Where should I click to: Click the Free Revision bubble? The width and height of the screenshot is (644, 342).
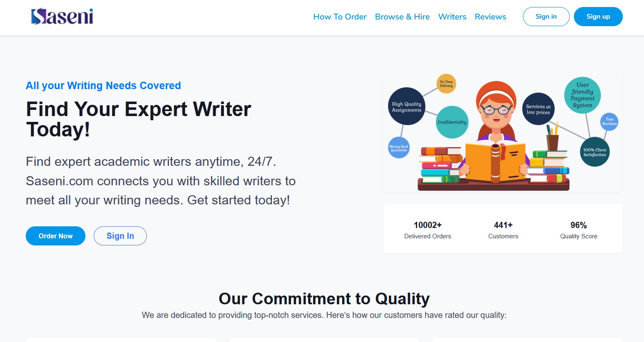click(609, 121)
